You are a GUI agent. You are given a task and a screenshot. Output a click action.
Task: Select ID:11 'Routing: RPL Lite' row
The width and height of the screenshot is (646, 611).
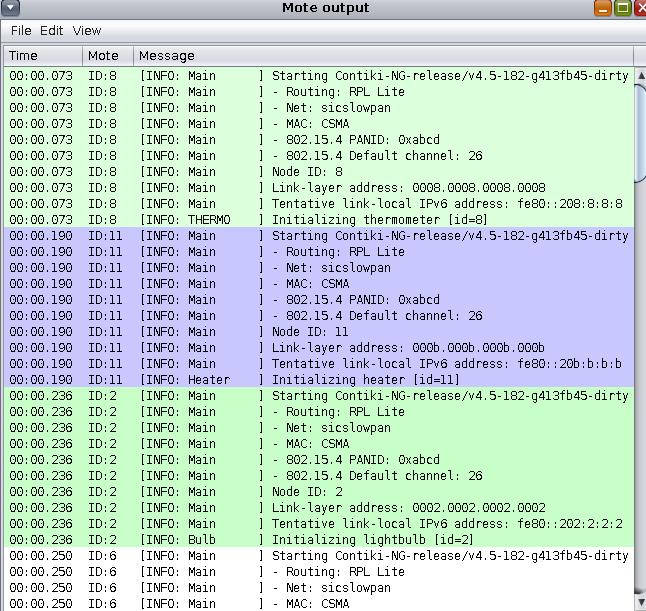tap(318, 251)
